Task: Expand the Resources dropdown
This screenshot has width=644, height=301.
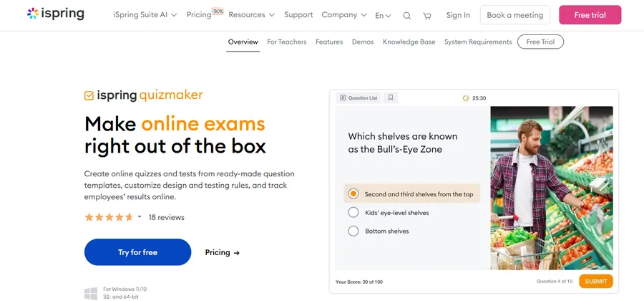Action: tap(251, 15)
